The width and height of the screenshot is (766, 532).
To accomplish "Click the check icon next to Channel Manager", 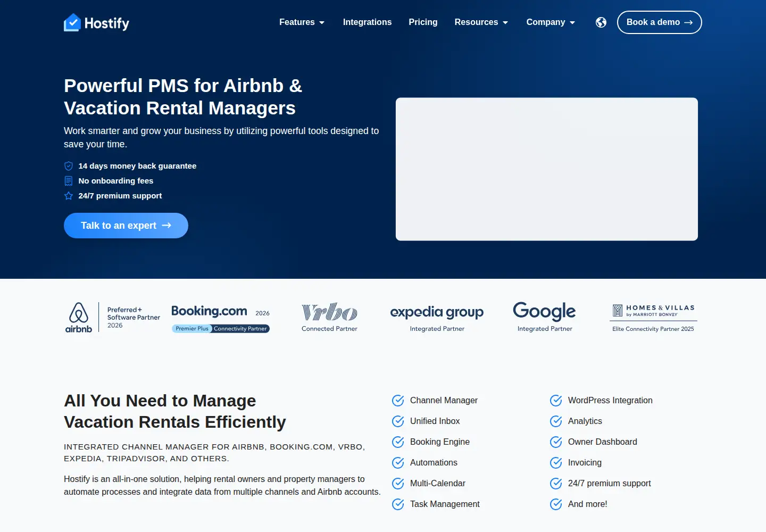I will (x=398, y=401).
